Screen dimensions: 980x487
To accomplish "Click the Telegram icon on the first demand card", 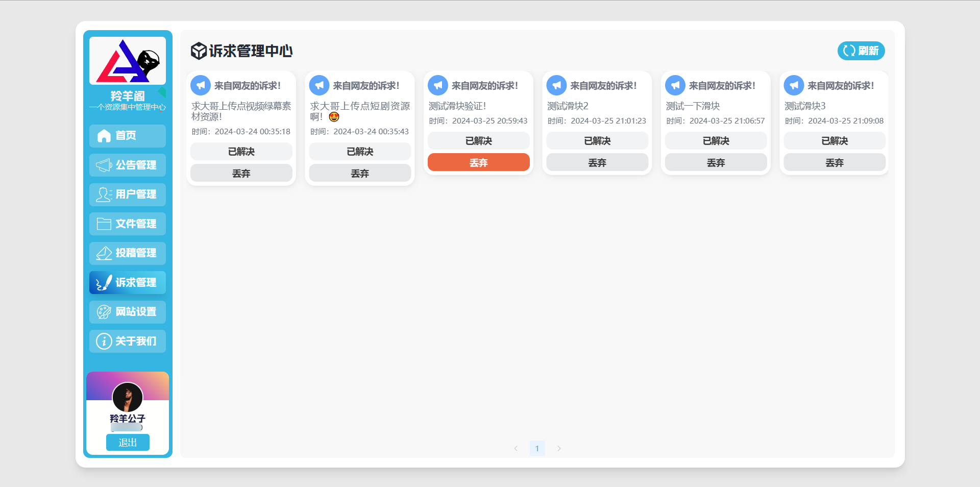I will pyautogui.click(x=201, y=85).
